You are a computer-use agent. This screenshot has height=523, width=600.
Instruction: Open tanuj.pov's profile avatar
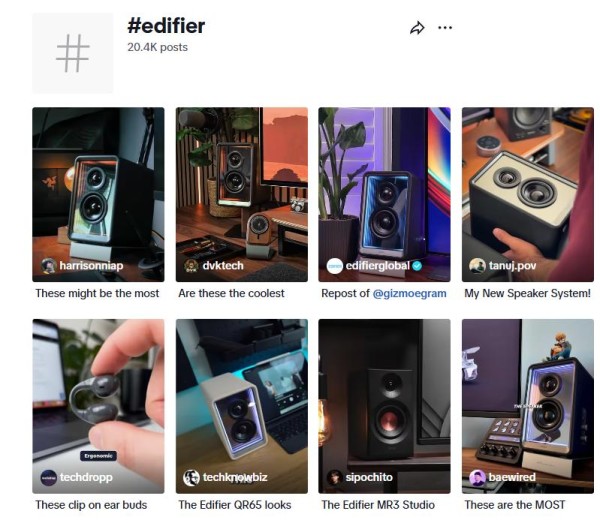477,266
